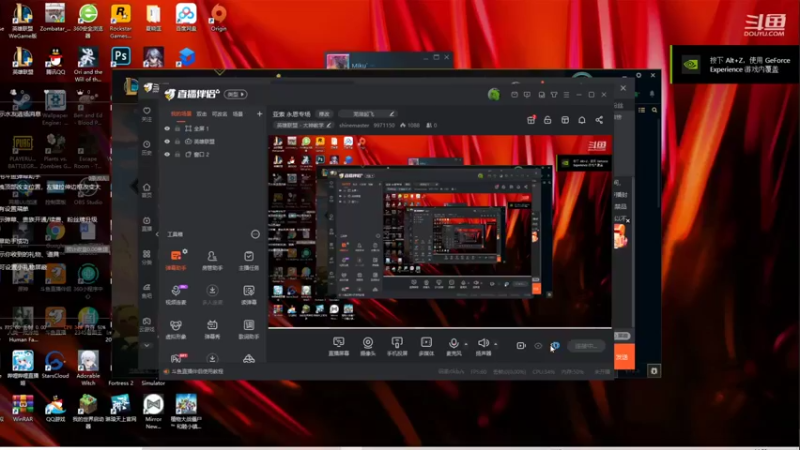The image size is (800, 450).
Task: Select the second scene tab
Action: tap(202, 114)
